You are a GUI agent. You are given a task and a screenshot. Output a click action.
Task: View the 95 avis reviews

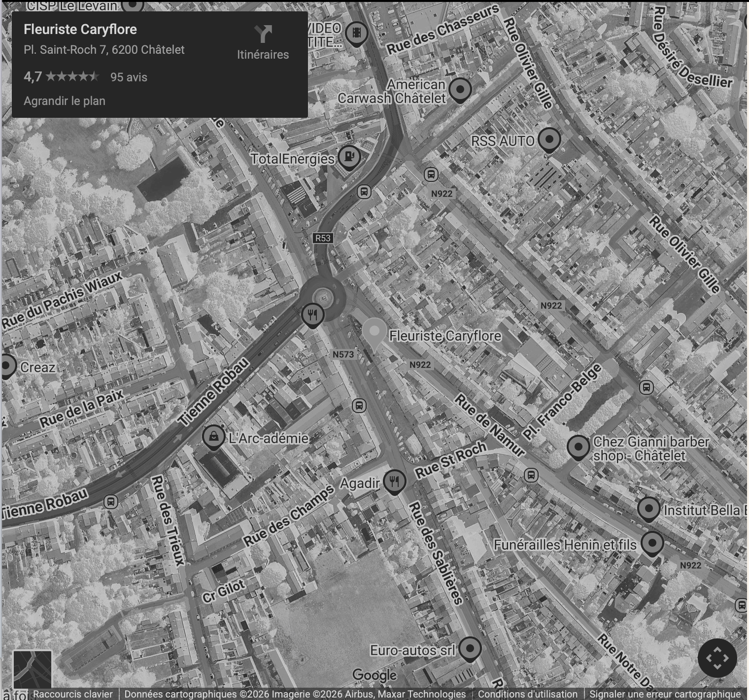(x=128, y=77)
